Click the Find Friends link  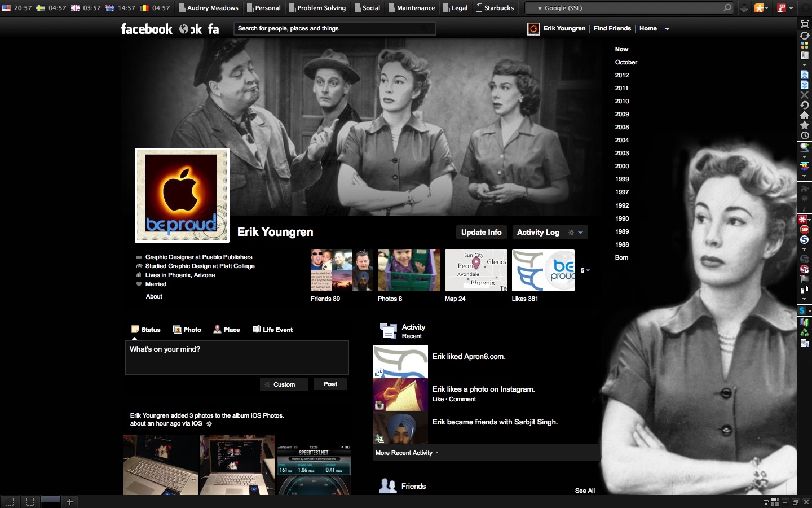(x=612, y=28)
